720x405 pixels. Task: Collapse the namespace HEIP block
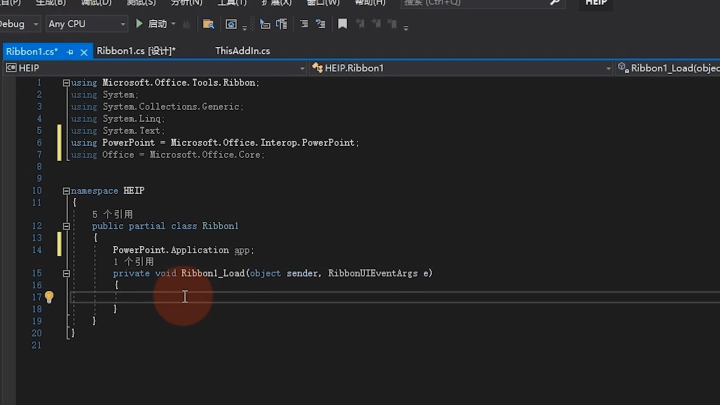[x=66, y=191]
